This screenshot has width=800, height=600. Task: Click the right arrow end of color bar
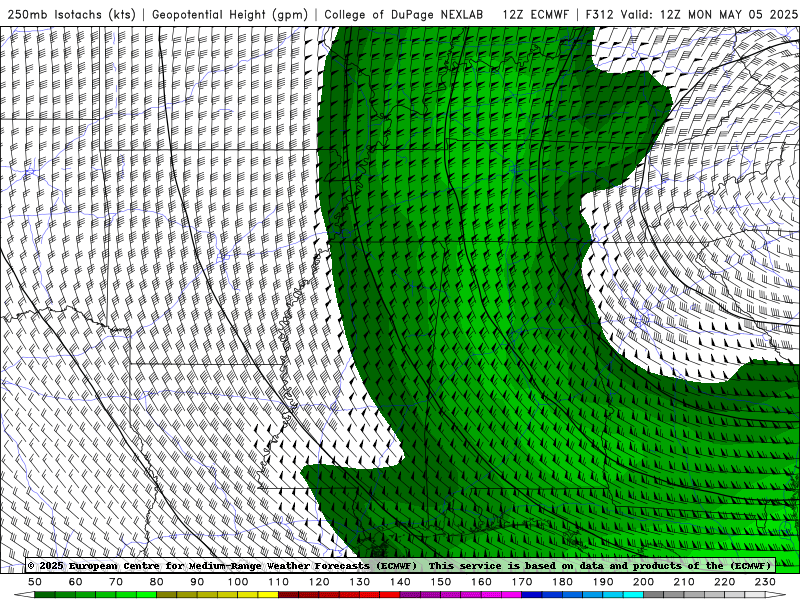pos(776,594)
